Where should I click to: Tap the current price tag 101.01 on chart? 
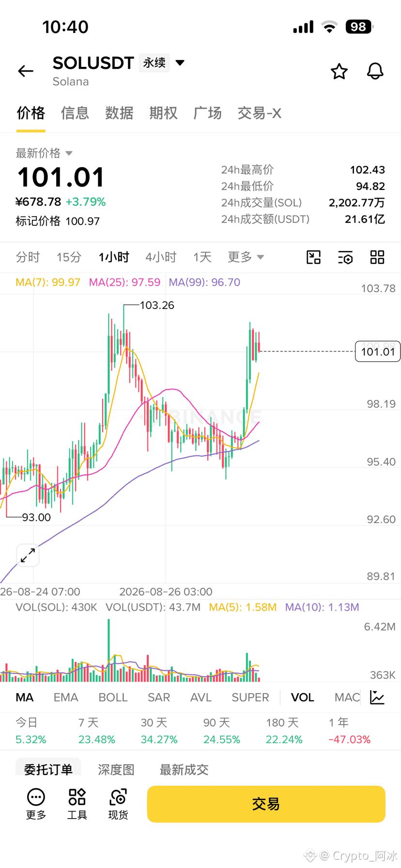click(378, 352)
